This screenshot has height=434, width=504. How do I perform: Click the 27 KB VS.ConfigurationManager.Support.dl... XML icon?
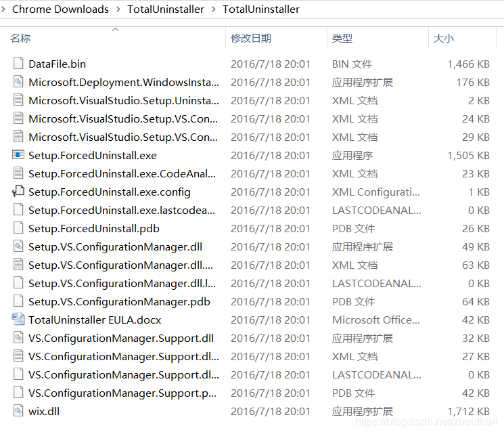[x=18, y=356]
